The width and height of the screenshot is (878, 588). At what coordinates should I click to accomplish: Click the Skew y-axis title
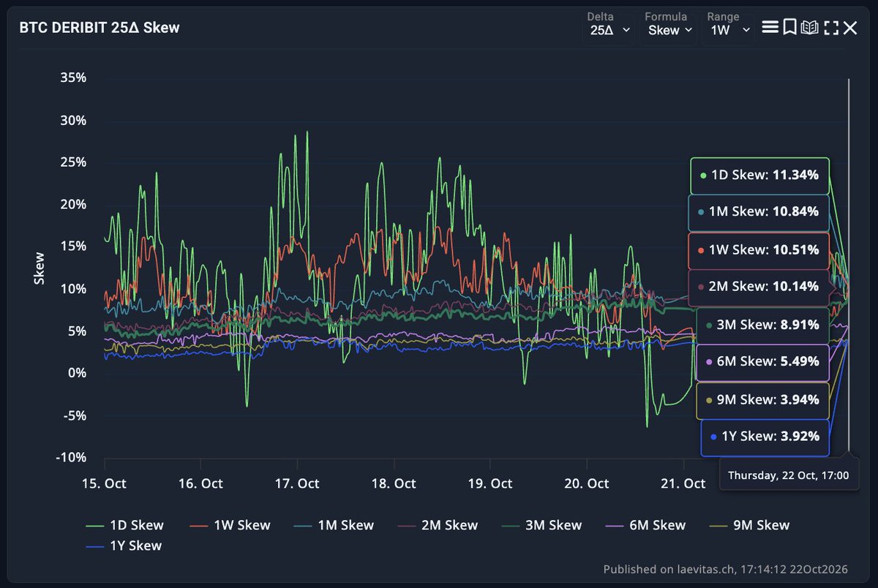pyautogui.click(x=40, y=268)
